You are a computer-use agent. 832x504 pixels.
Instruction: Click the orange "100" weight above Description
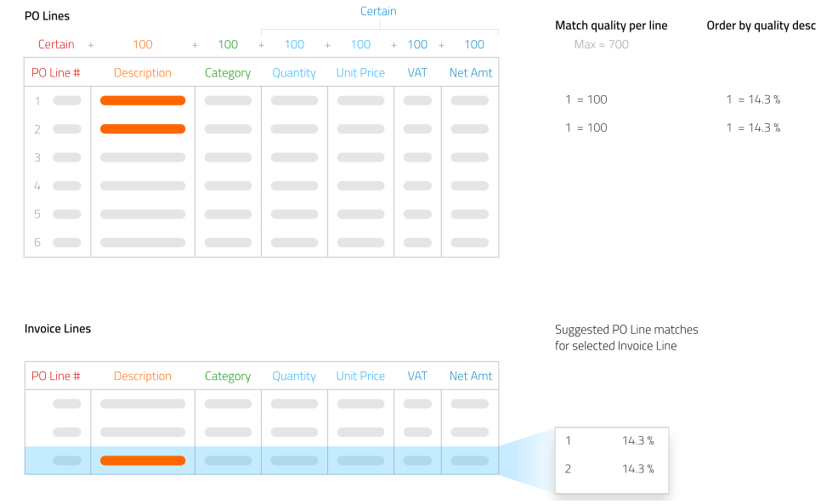pyautogui.click(x=143, y=44)
